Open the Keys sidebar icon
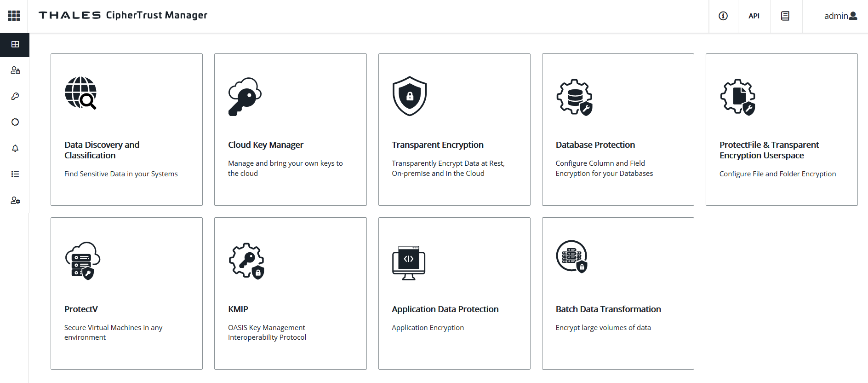This screenshot has height=383, width=868. [x=15, y=96]
